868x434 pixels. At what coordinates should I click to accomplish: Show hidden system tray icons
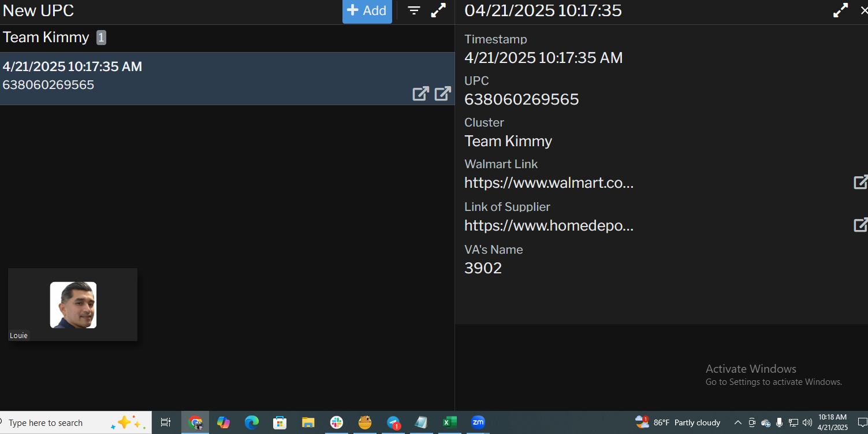(x=737, y=422)
